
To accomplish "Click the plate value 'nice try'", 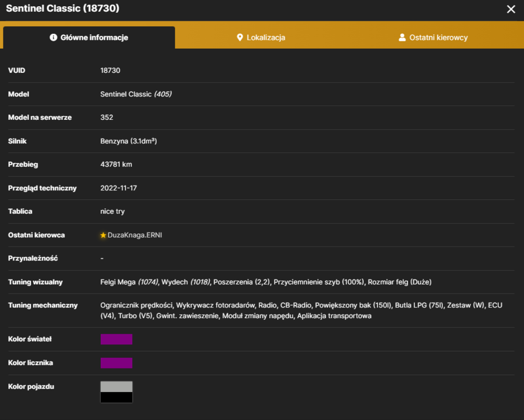I will coord(113,212).
